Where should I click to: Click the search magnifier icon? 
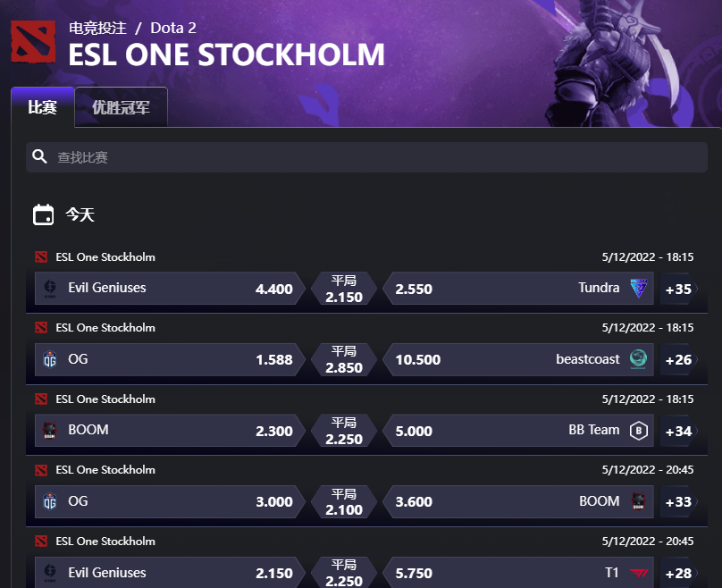coord(39,156)
